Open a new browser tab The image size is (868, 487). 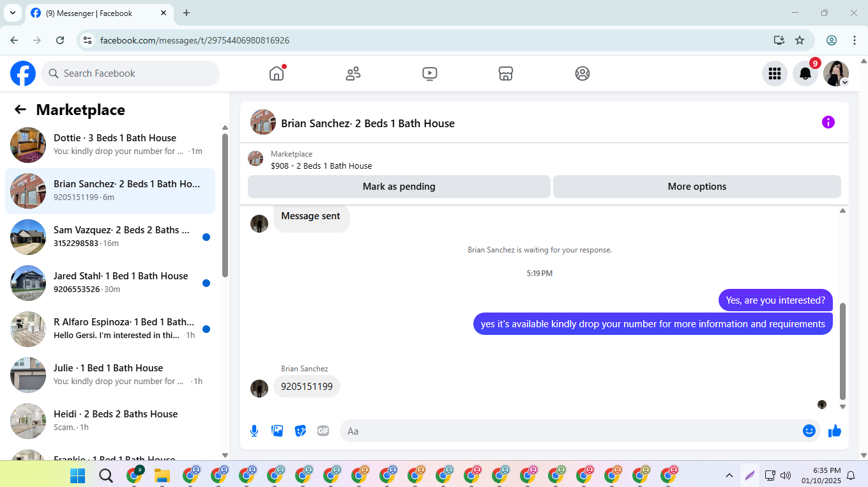[187, 13]
